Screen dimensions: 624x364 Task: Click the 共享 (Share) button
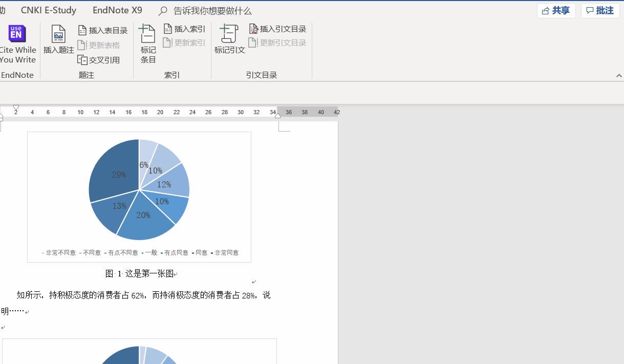tap(556, 10)
